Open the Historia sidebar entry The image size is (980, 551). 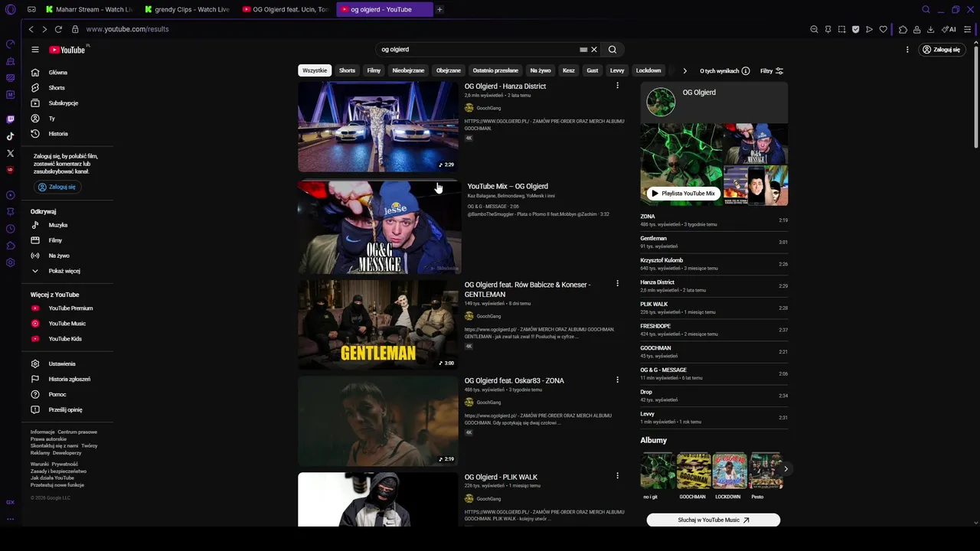tap(67, 134)
